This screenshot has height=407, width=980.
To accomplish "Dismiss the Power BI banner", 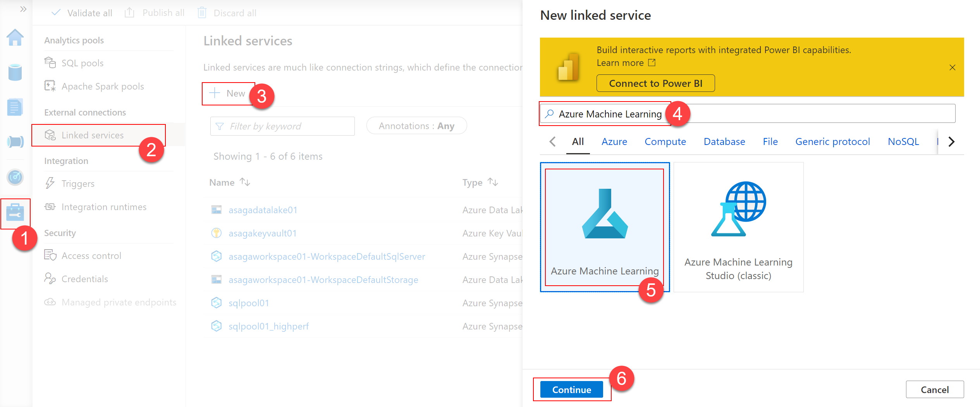I will pos(952,67).
